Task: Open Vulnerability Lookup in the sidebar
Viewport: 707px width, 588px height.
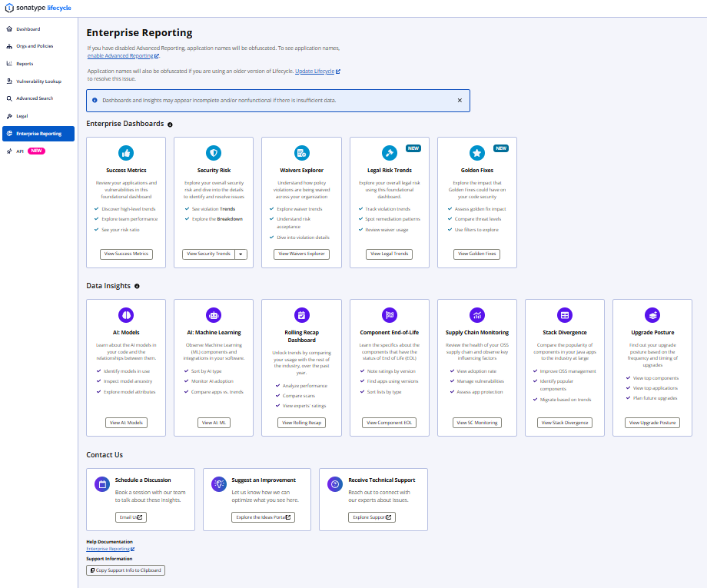Action: [x=38, y=81]
